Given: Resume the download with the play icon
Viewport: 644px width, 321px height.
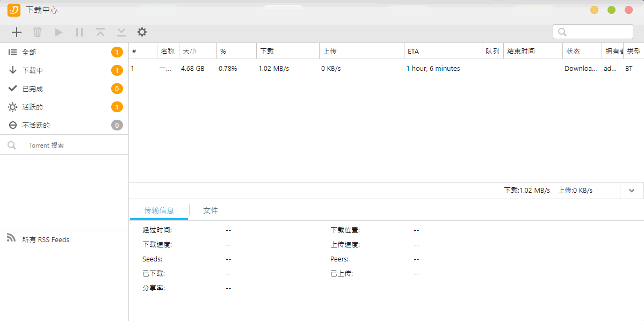Looking at the screenshot, I should 58,32.
